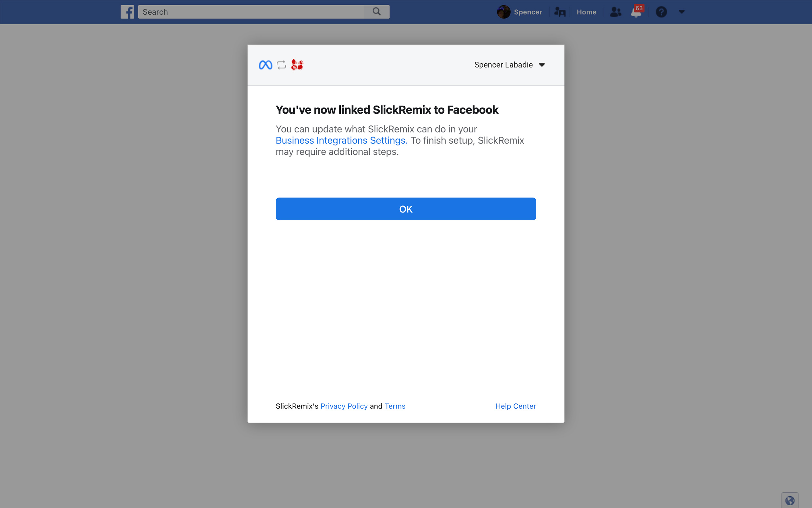
Task: Focus the Facebook Search field
Action: tap(251, 12)
